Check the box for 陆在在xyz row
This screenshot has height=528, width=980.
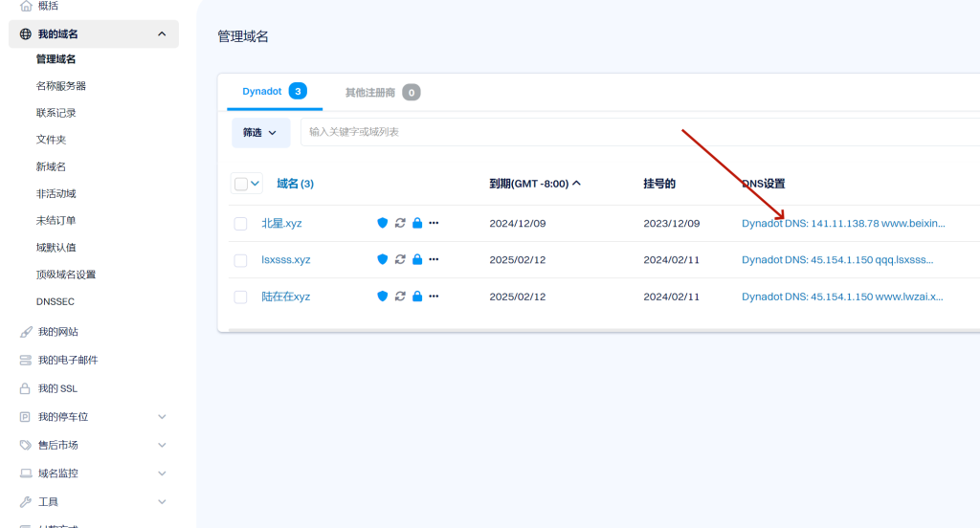[x=240, y=297]
